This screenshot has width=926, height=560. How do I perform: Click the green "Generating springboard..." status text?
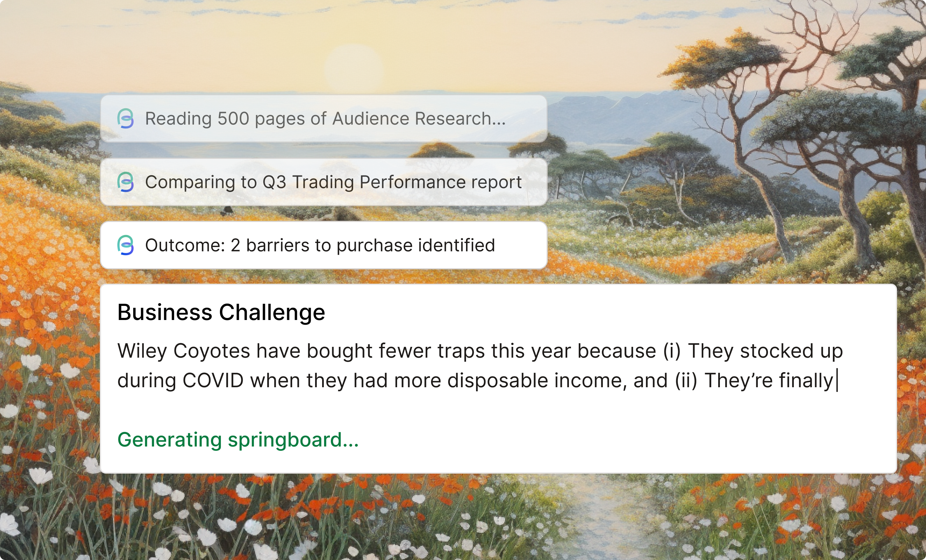pyautogui.click(x=238, y=440)
